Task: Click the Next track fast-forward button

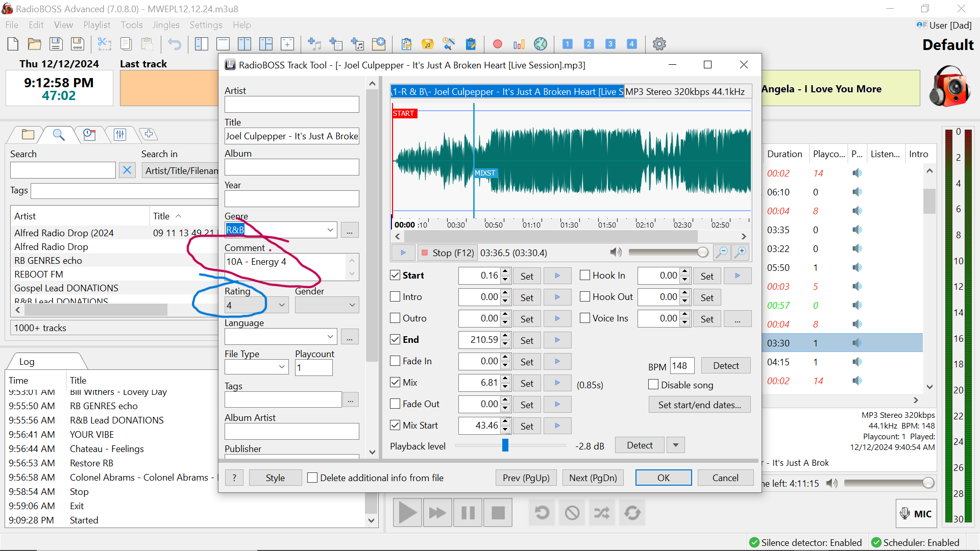Action: coord(437,512)
